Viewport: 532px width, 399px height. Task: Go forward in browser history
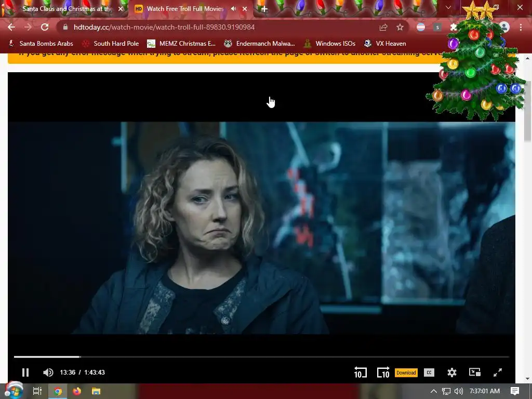coord(28,27)
